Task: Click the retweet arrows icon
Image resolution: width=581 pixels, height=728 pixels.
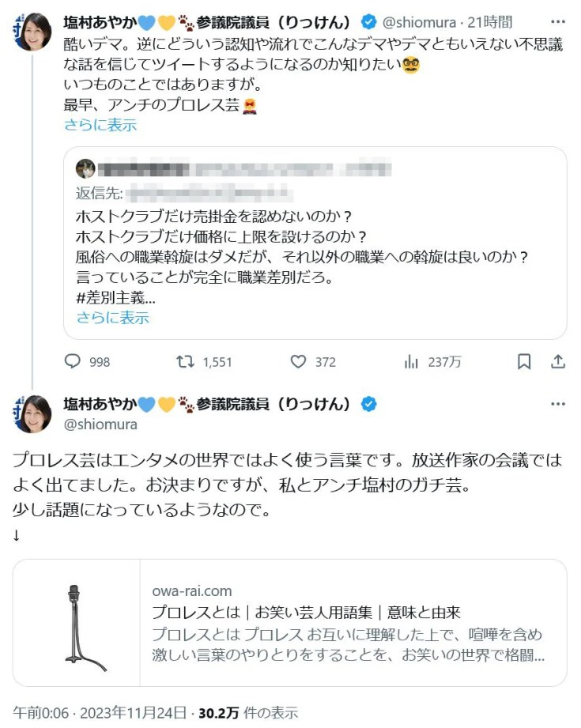Action: point(184,361)
